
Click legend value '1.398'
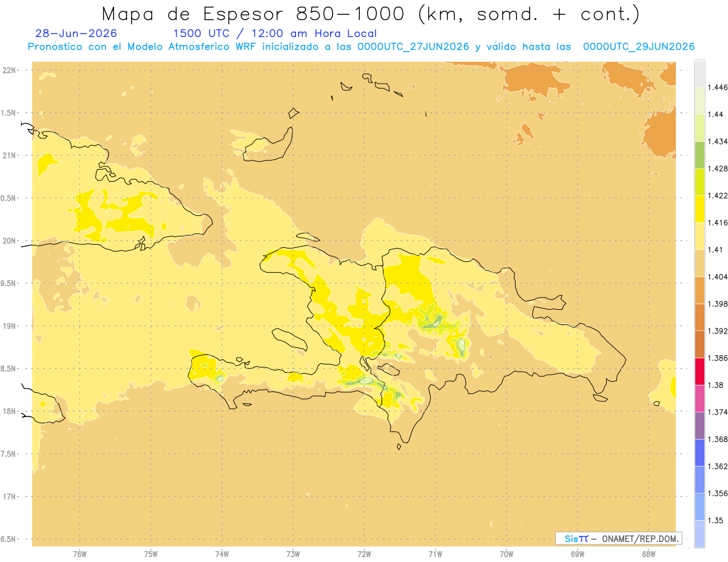(x=718, y=304)
